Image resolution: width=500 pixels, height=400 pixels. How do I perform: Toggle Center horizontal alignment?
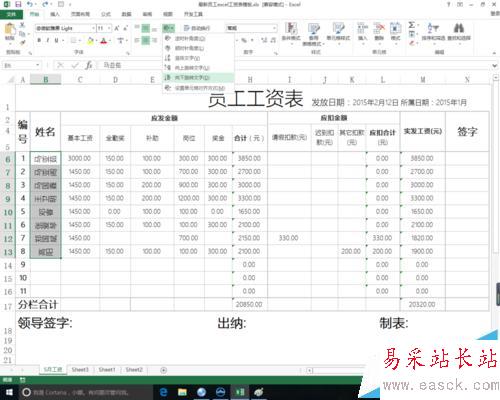146,41
